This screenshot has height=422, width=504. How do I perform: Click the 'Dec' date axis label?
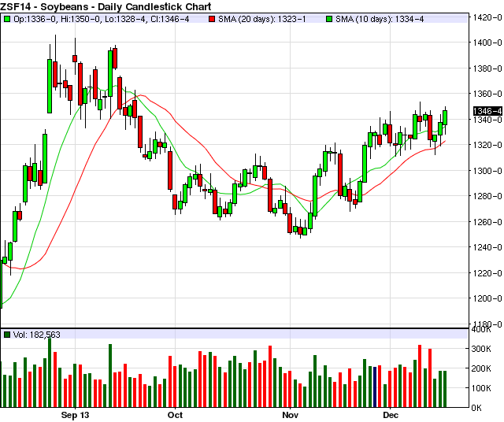[x=391, y=415]
